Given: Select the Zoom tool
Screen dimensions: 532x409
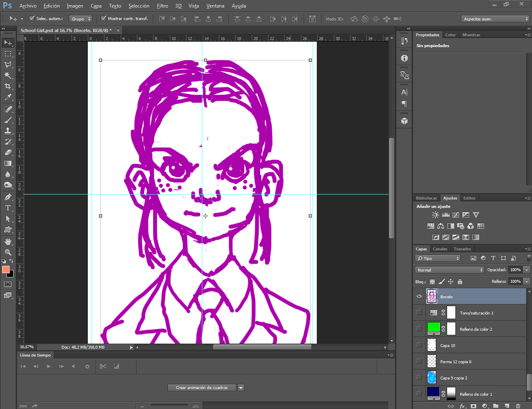Looking at the screenshot, I should pyautogui.click(x=8, y=252).
